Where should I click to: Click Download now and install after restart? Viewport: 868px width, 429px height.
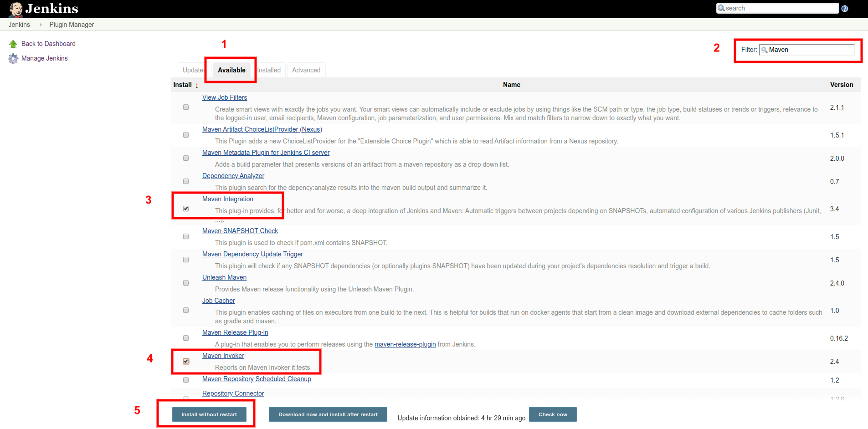point(328,414)
